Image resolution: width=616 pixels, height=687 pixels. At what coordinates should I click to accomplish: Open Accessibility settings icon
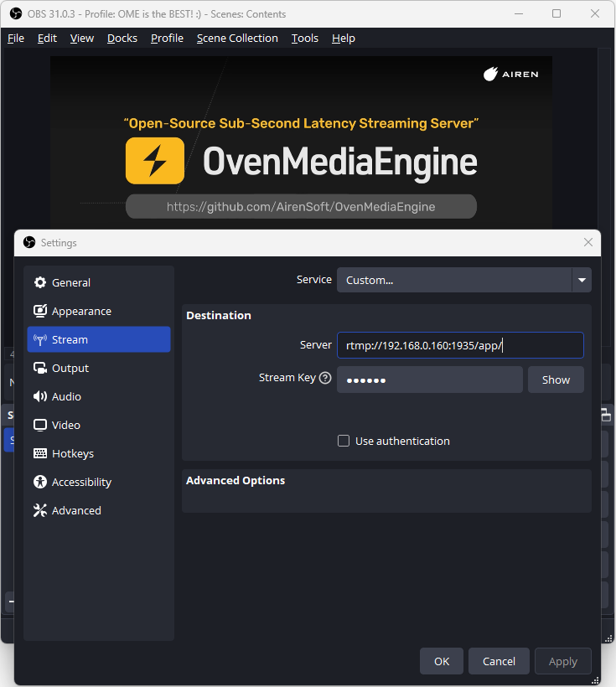(x=40, y=483)
